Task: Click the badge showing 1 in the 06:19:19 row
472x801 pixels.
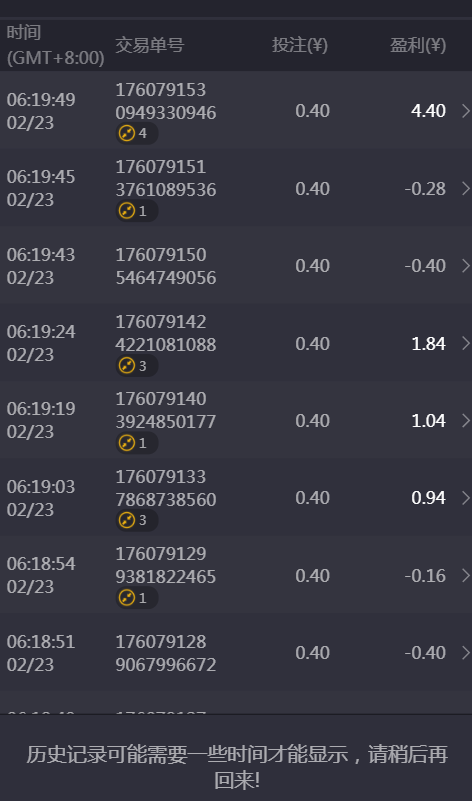Action: pyautogui.click(x=136, y=443)
